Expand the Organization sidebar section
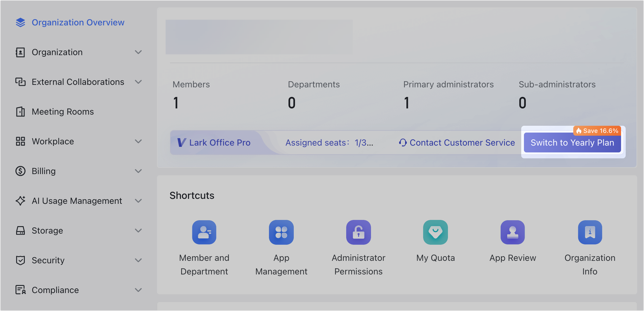The width and height of the screenshot is (644, 311). 138,52
